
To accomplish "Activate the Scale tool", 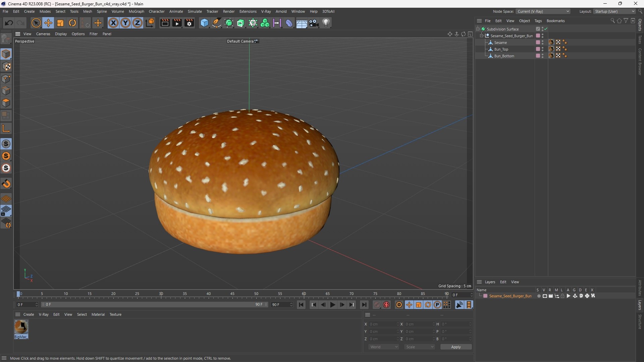I will (60, 23).
